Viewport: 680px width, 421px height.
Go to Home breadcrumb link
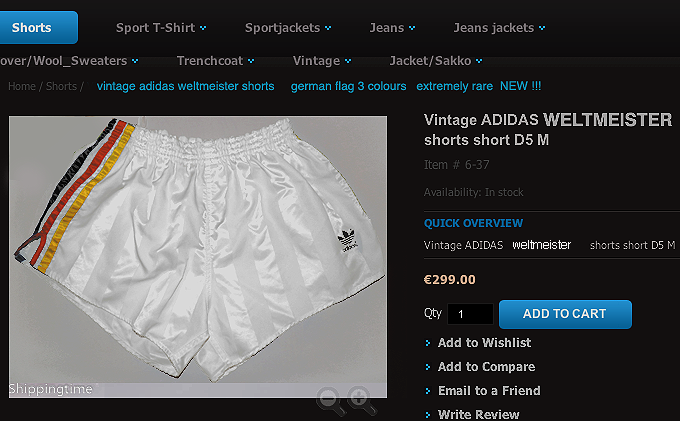pos(21,87)
